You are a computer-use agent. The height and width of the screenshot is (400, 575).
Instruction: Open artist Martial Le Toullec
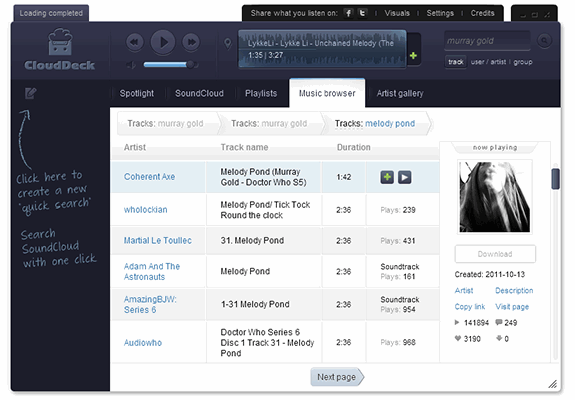157,241
